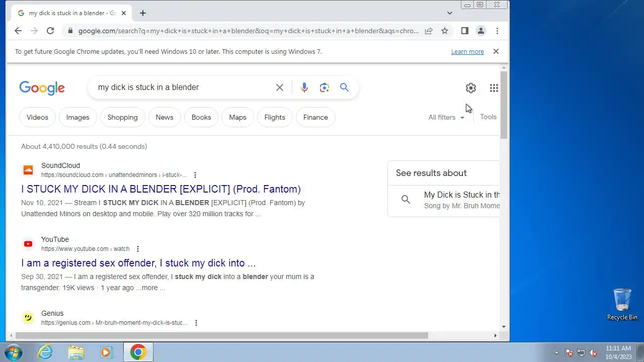Click the Google logo
This screenshot has height=362, width=644.
click(x=42, y=88)
